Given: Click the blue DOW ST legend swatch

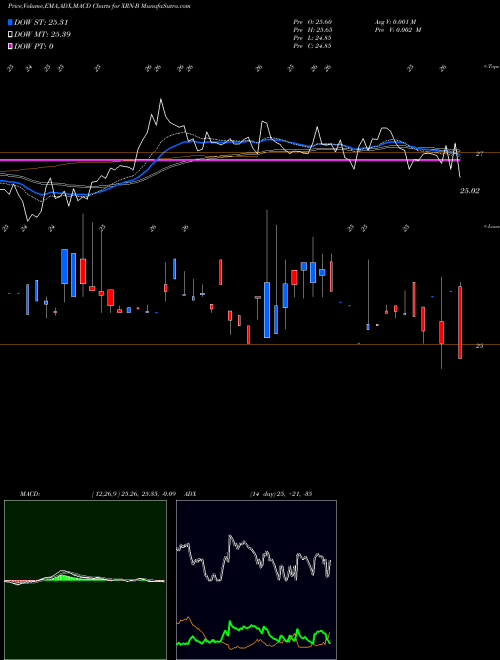Looking at the screenshot, I should pyautogui.click(x=11, y=22).
